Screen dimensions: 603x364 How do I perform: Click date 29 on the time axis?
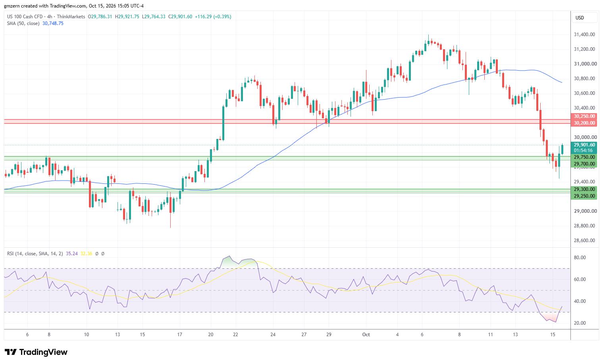tap(329, 335)
